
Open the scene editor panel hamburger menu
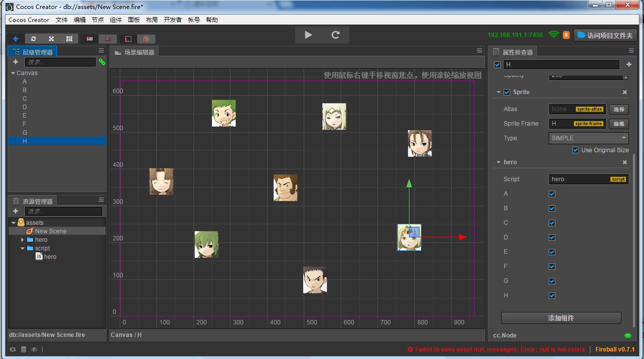480,51
